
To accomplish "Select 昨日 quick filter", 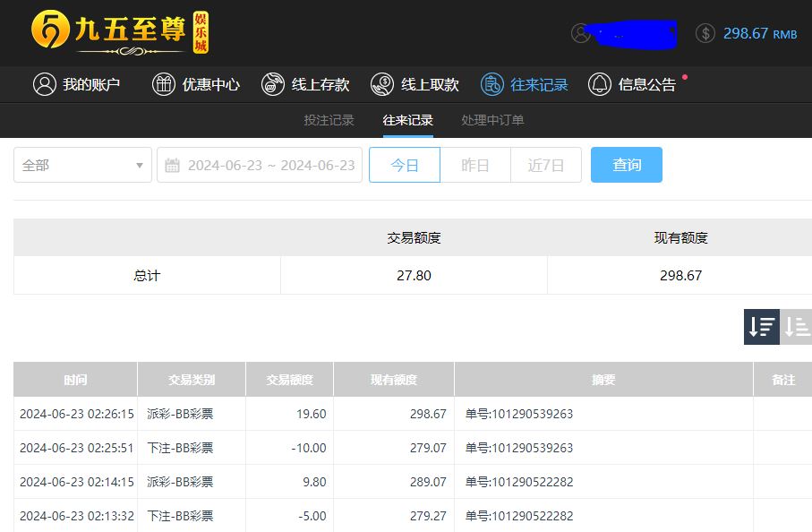I will (x=475, y=165).
